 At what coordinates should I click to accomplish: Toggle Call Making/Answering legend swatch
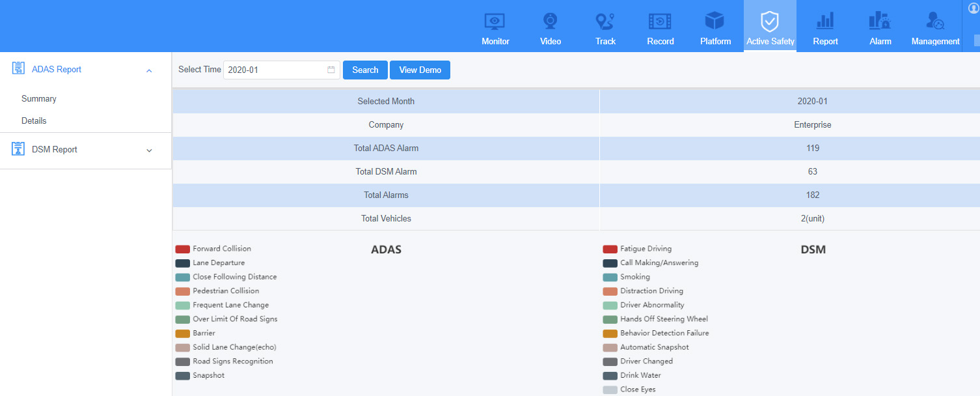610,263
